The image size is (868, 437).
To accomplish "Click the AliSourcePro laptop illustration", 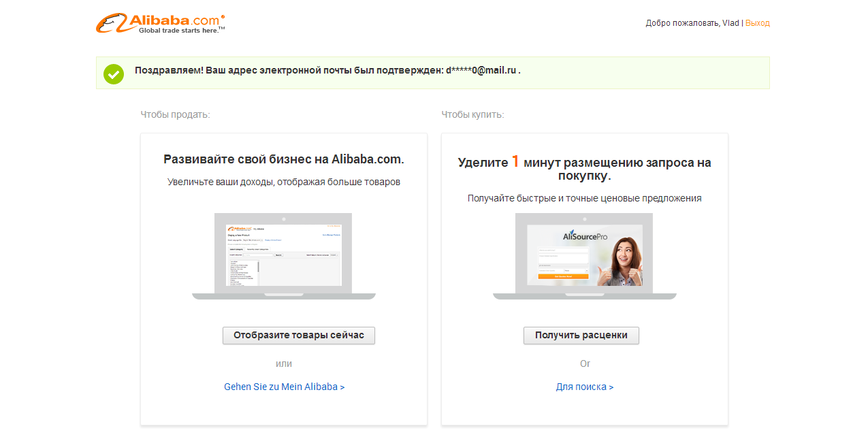I will [x=585, y=256].
